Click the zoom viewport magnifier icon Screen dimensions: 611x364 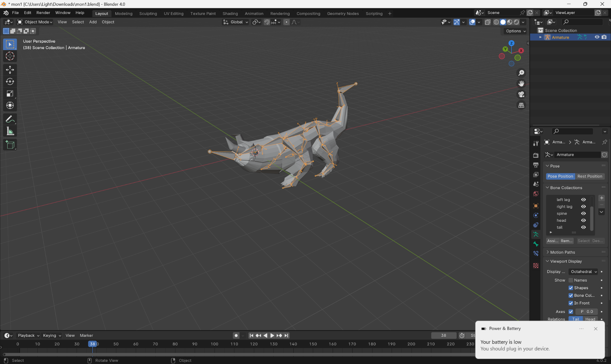(x=521, y=73)
